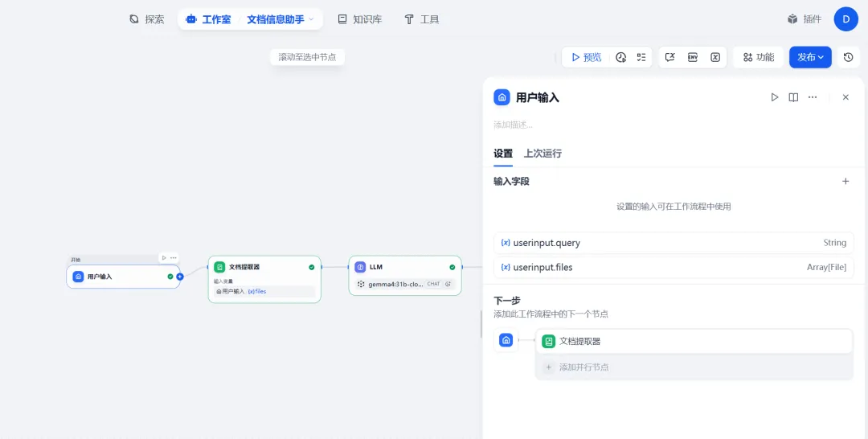
Task: Click green check status on LLM node
Action: [452, 267]
